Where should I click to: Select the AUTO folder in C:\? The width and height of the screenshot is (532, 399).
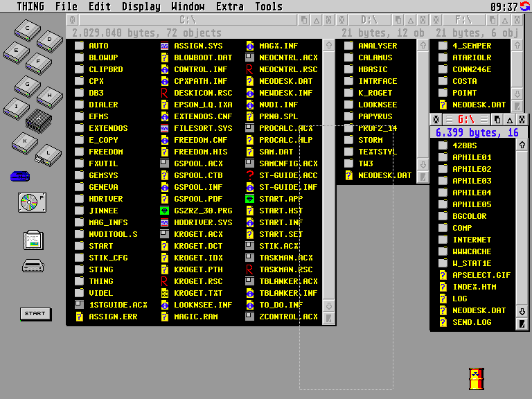click(x=91, y=46)
